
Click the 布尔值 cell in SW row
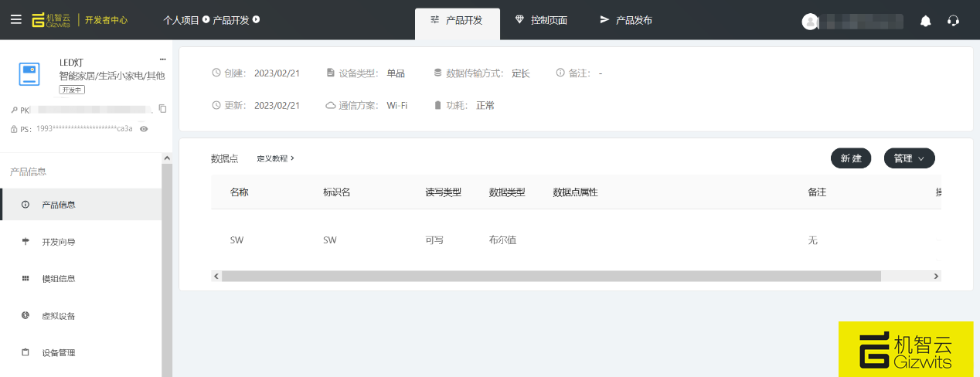502,240
